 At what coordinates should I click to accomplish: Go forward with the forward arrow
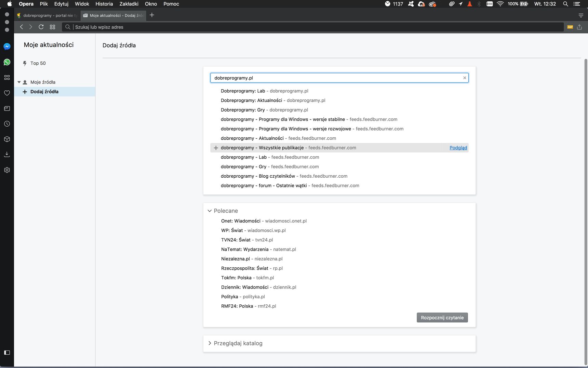(31, 27)
